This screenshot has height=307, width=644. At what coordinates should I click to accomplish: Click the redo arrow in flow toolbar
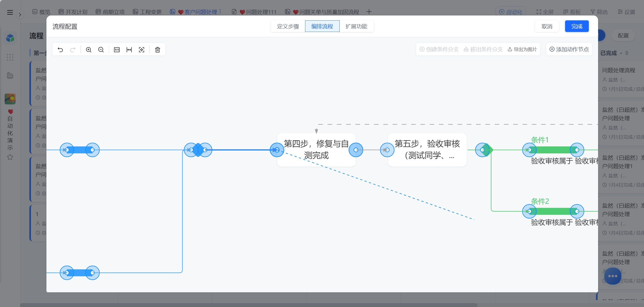(x=73, y=49)
